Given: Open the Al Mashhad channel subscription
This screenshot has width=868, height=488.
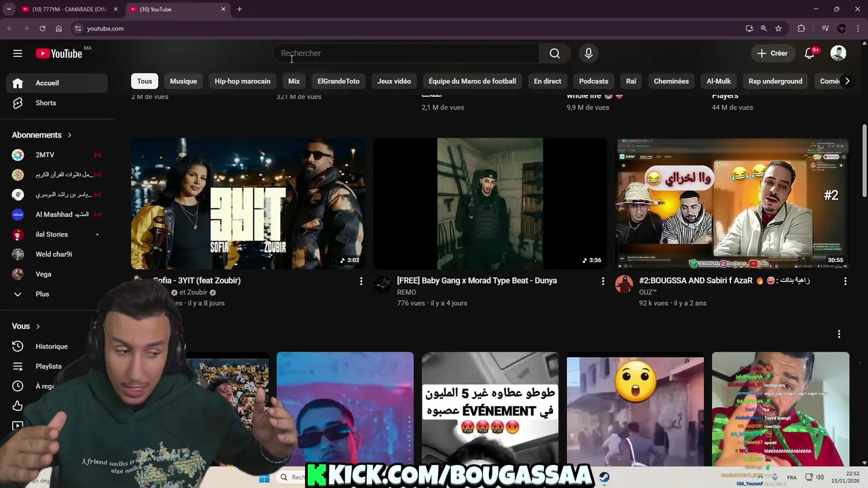Looking at the screenshot, I should tap(57, 214).
